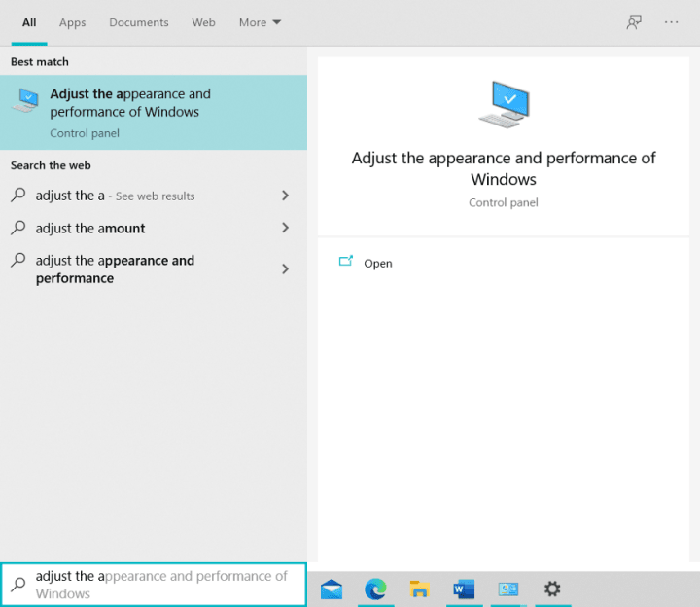This screenshot has width=700, height=607.
Task: Switch to the All tab
Action: point(29,22)
